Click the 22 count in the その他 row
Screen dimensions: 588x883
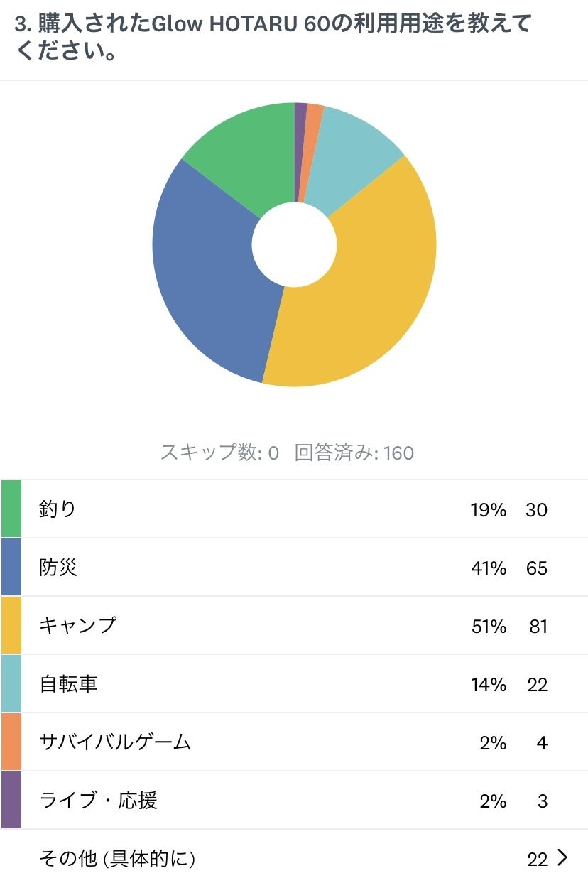point(538,860)
